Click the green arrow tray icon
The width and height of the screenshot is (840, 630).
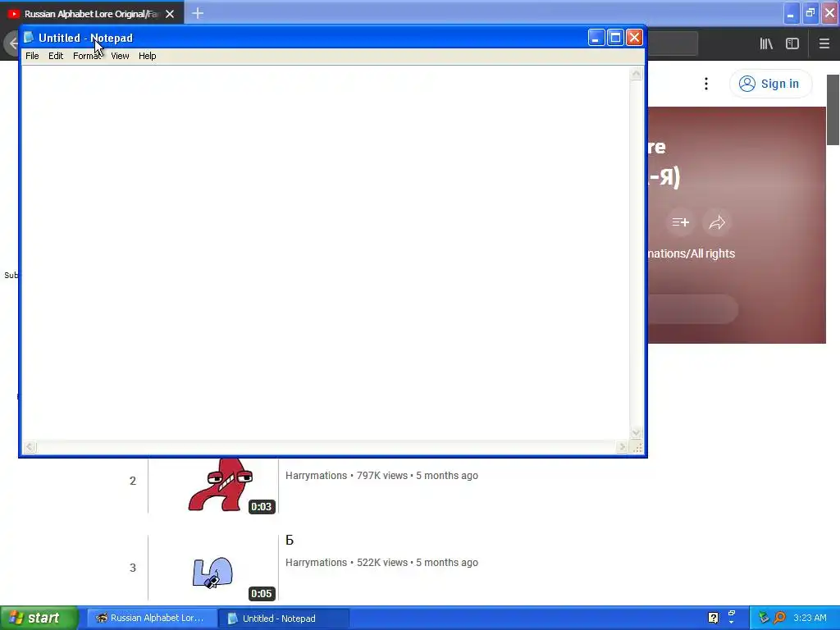764,619
